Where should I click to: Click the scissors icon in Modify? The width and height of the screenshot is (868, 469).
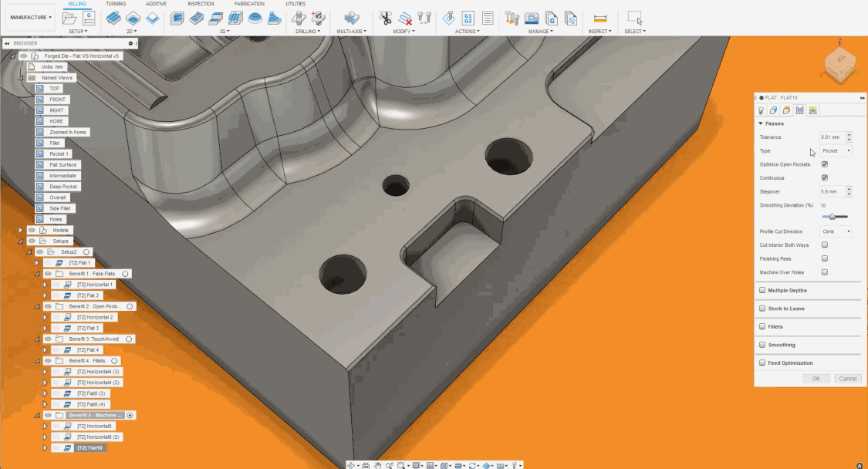[385, 18]
